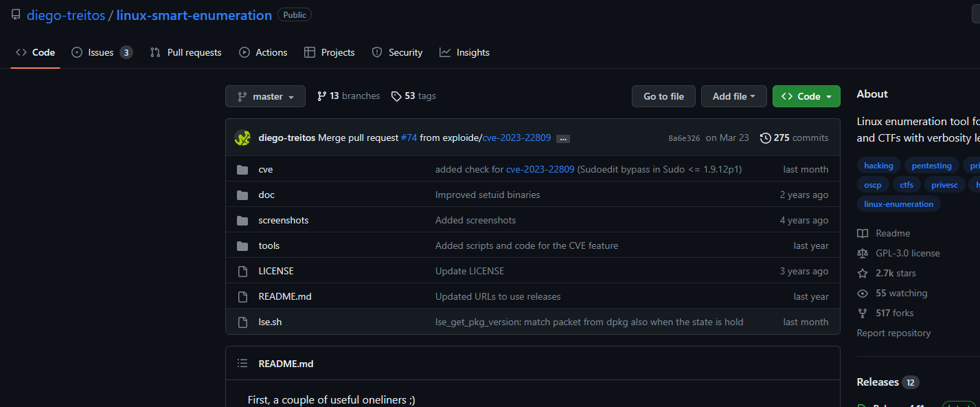
Task: Open the cve folder
Action: click(266, 169)
